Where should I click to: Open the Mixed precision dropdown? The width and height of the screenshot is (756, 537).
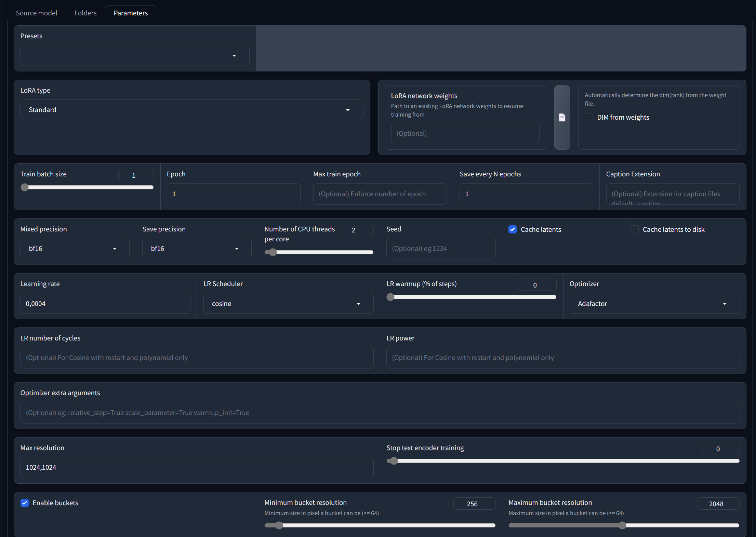coord(75,249)
